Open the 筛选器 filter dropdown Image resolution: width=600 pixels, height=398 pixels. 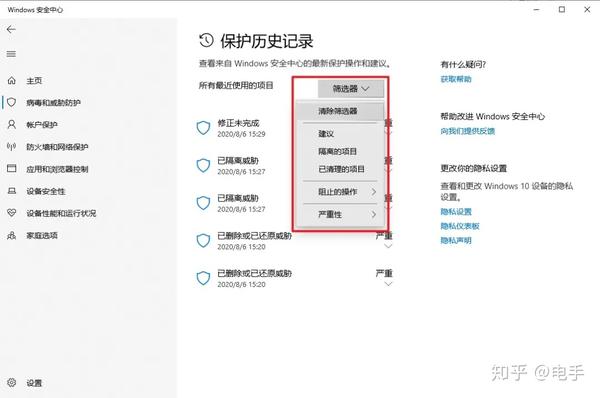pos(351,89)
